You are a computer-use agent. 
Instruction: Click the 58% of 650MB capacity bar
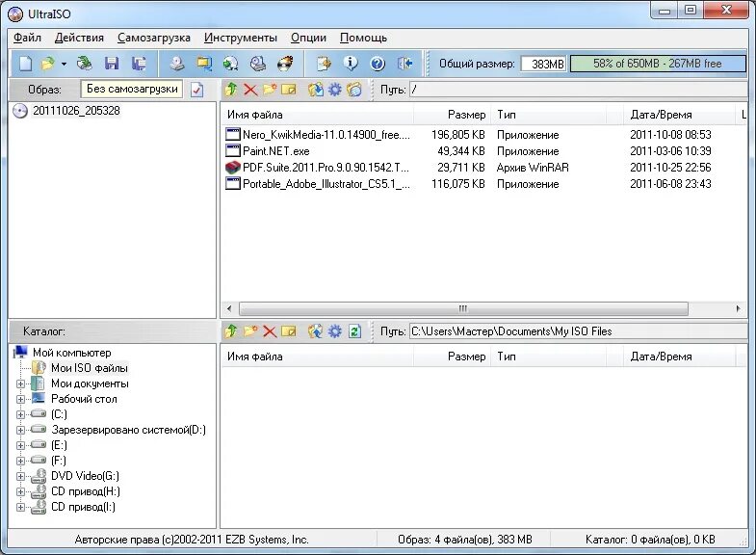pos(658,64)
